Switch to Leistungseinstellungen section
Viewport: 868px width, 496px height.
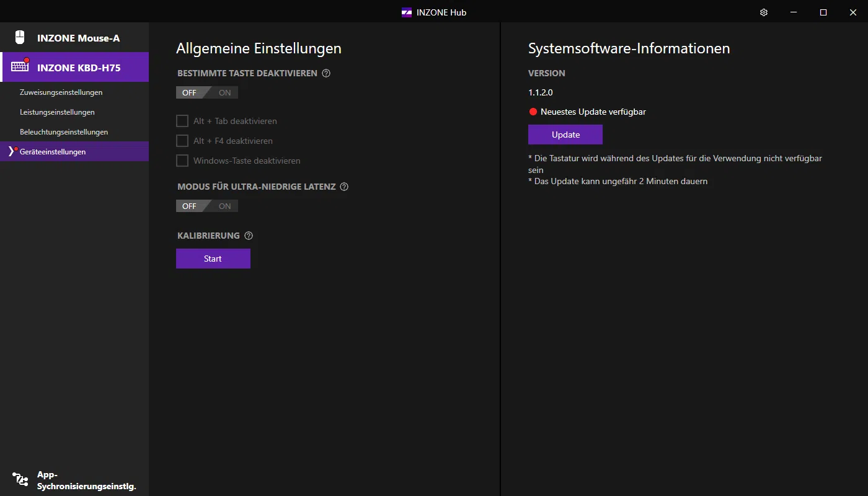(57, 112)
